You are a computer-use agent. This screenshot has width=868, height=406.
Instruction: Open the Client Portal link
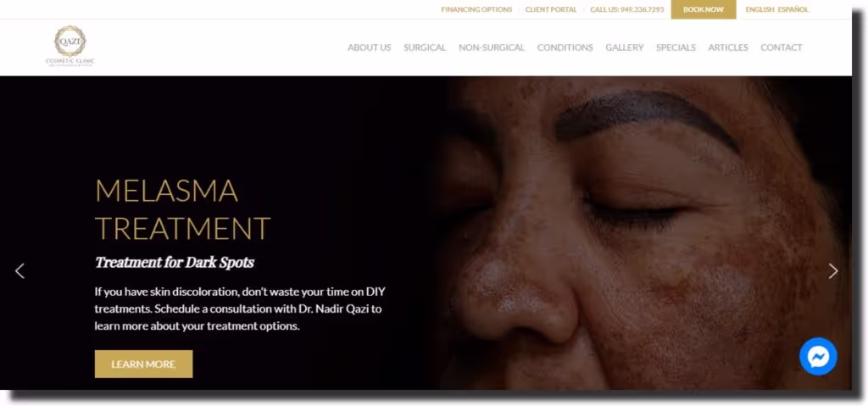[551, 9]
